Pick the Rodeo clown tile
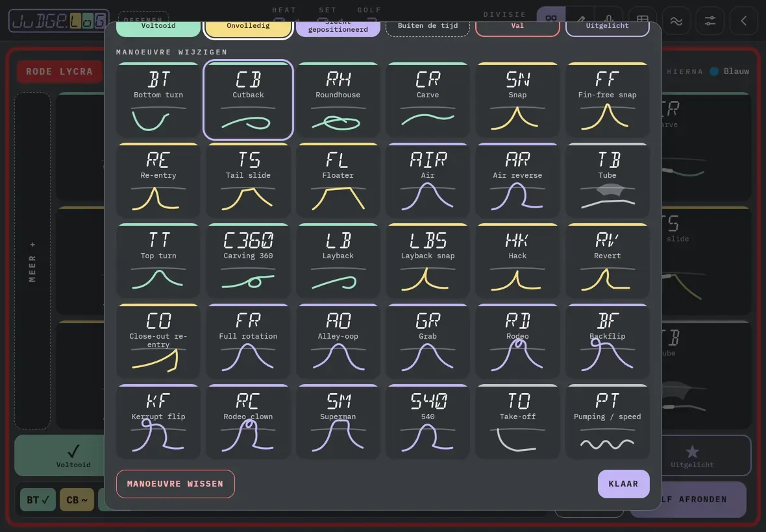This screenshot has height=532, width=766. pos(248,422)
